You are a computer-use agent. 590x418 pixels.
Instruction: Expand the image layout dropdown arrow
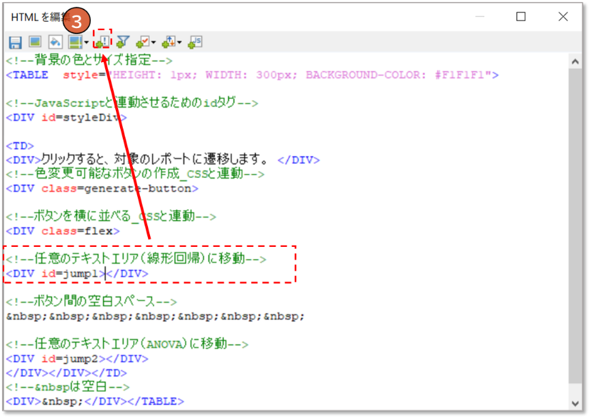click(x=86, y=42)
